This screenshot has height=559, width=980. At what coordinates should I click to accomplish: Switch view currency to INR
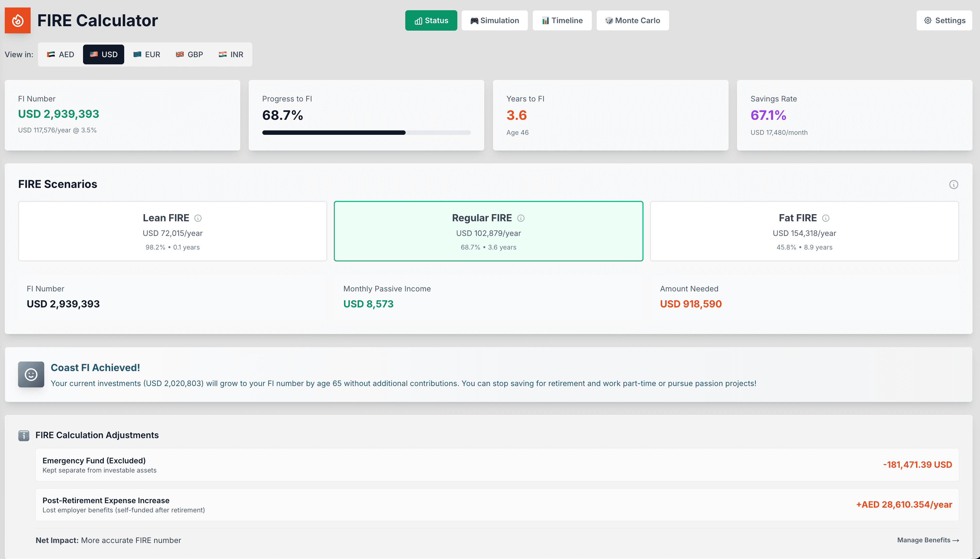pos(231,54)
